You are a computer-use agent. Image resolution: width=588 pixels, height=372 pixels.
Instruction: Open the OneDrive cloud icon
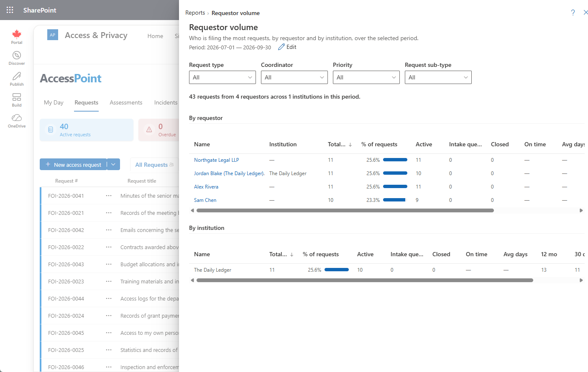17,118
